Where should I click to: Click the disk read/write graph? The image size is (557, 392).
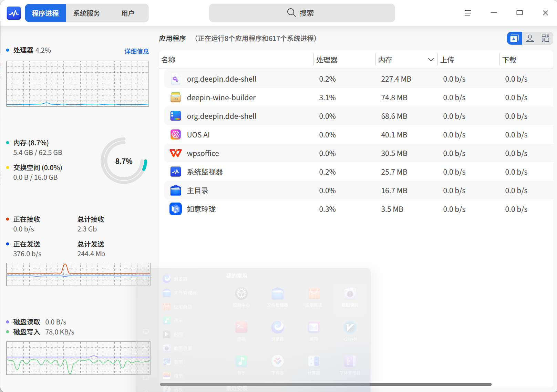pyautogui.click(x=78, y=358)
